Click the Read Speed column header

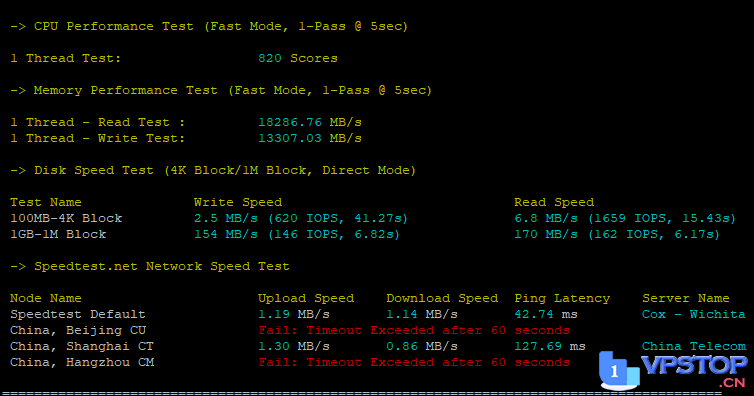point(554,202)
